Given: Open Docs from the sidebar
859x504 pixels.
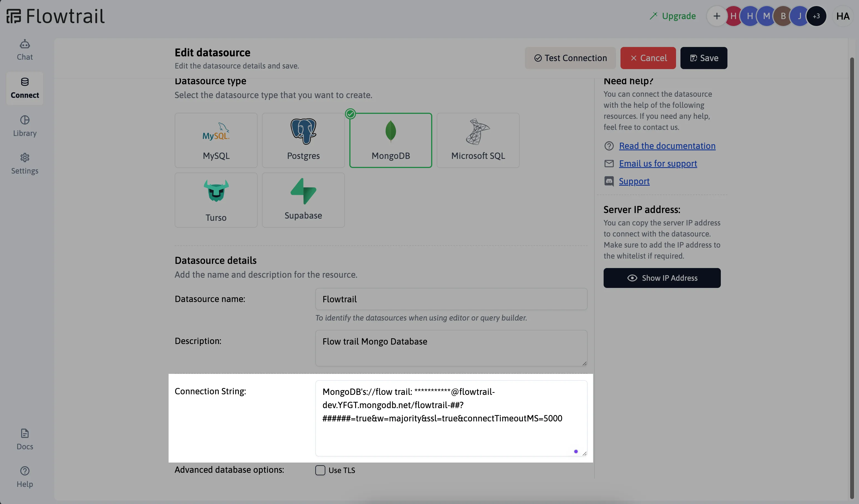Looking at the screenshot, I should pos(25,439).
